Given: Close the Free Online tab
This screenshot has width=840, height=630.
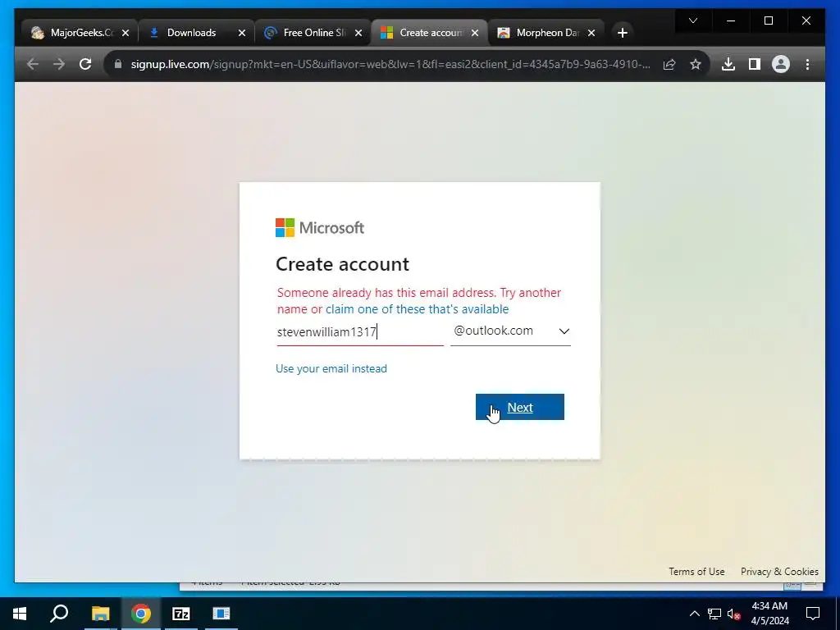Looking at the screenshot, I should point(358,33).
